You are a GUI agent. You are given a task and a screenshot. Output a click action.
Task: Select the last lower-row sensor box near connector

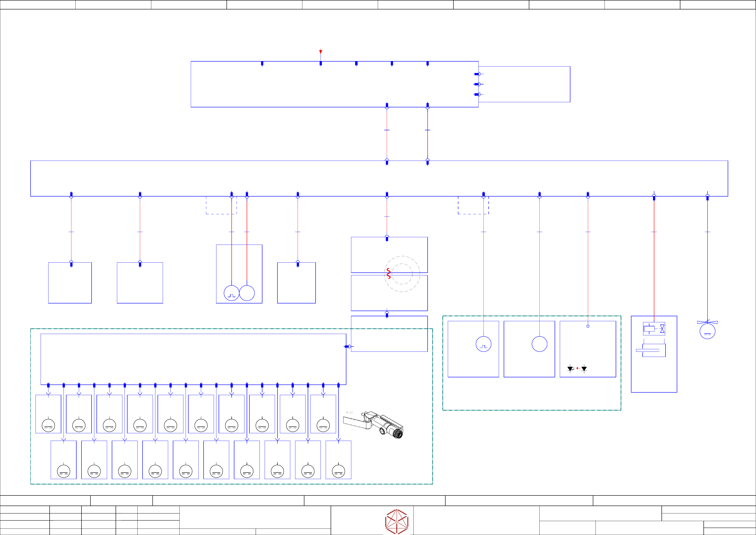[x=338, y=460]
